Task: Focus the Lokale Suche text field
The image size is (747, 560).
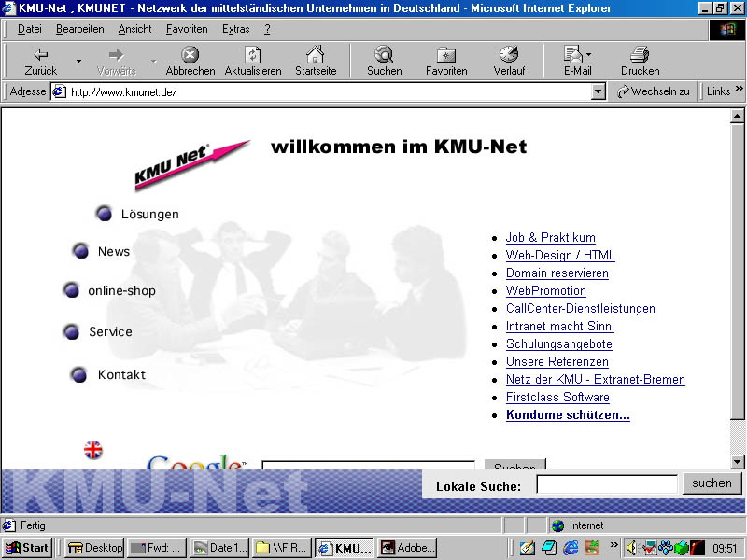Action: (606, 484)
